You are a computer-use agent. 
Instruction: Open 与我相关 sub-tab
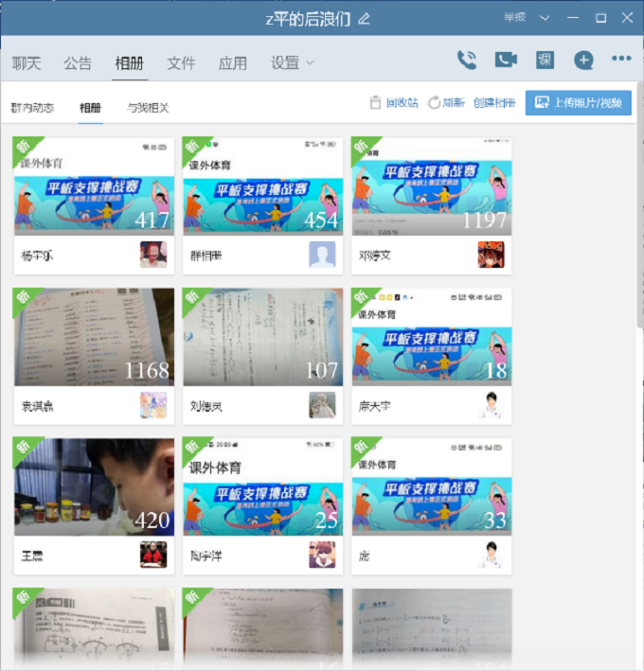tap(148, 108)
